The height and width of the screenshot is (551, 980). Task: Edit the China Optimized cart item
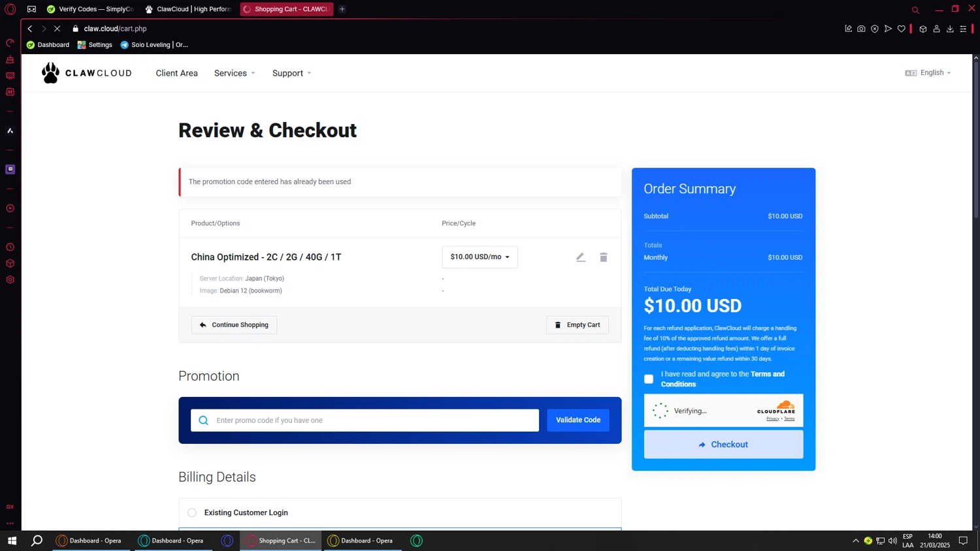(x=580, y=257)
